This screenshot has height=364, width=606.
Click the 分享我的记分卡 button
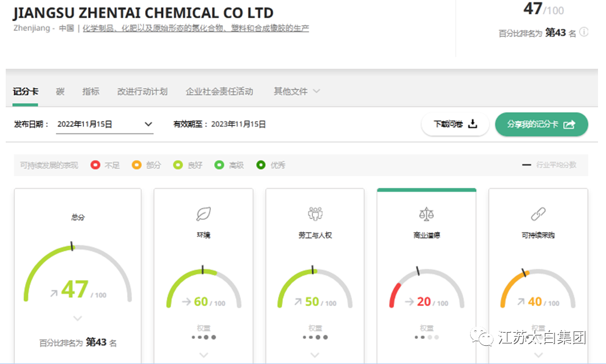click(x=541, y=124)
